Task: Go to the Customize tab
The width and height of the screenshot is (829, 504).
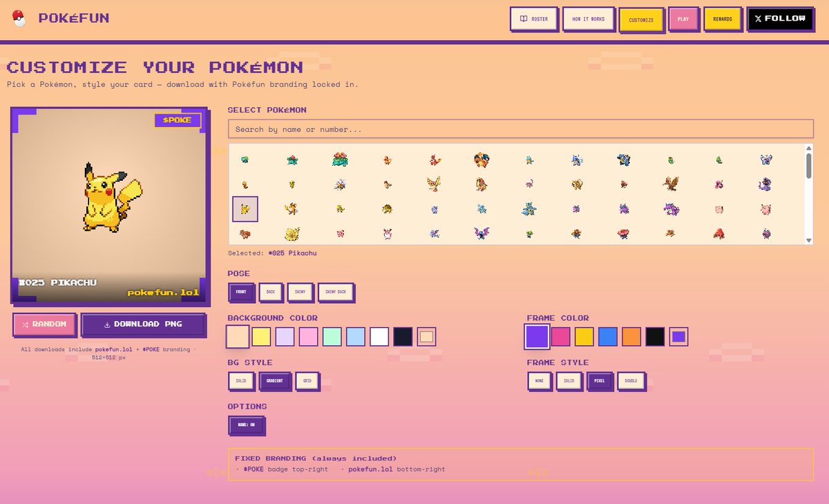Action: click(641, 19)
